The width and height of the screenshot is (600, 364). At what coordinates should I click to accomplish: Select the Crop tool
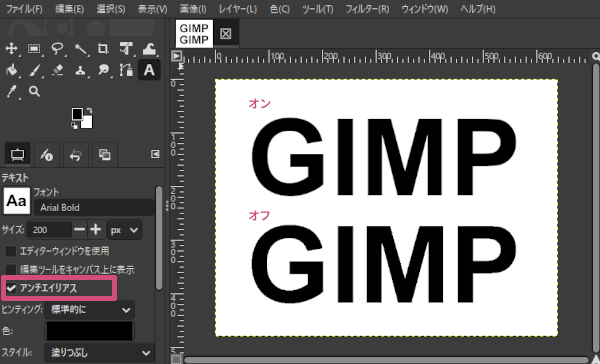point(103,49)
